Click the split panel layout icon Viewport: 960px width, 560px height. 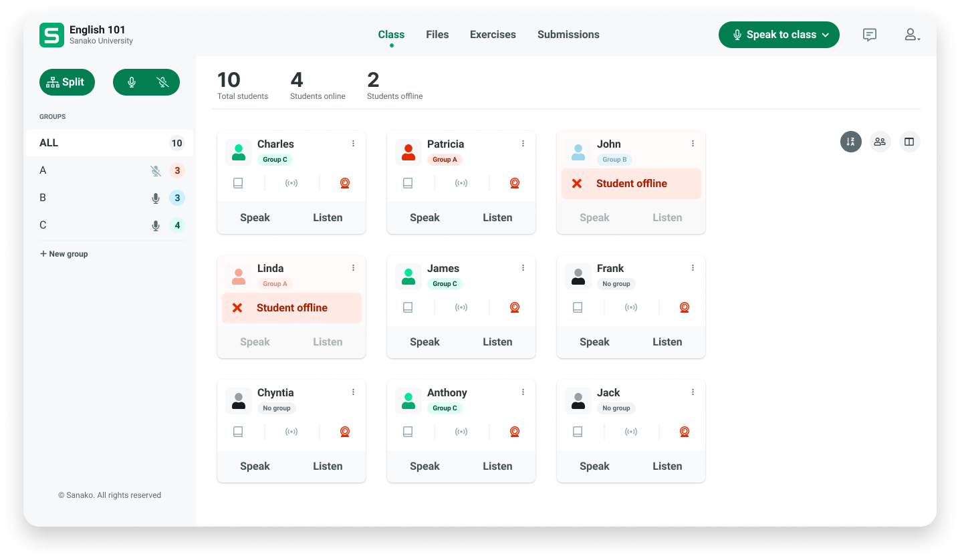(909, 142)
